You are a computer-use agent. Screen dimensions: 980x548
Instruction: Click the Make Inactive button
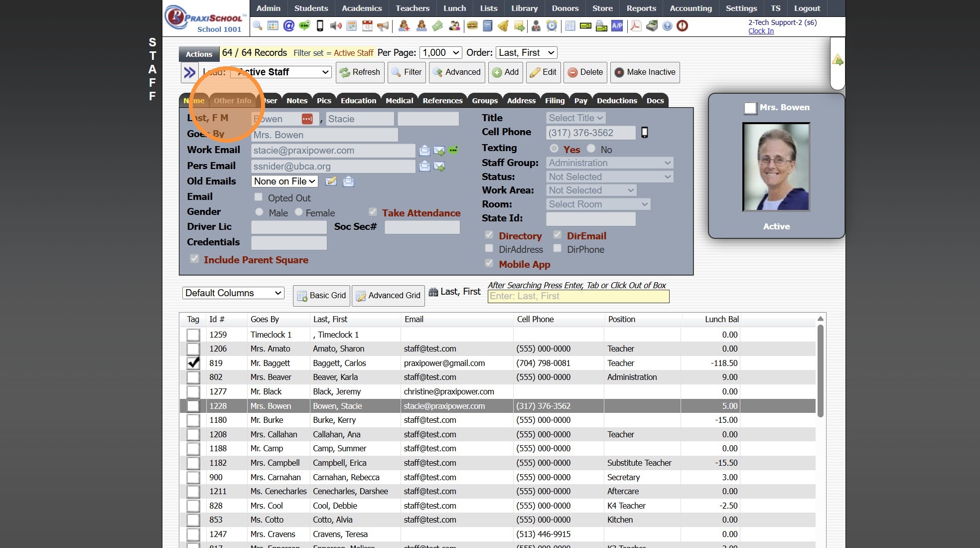click(645, 72)
